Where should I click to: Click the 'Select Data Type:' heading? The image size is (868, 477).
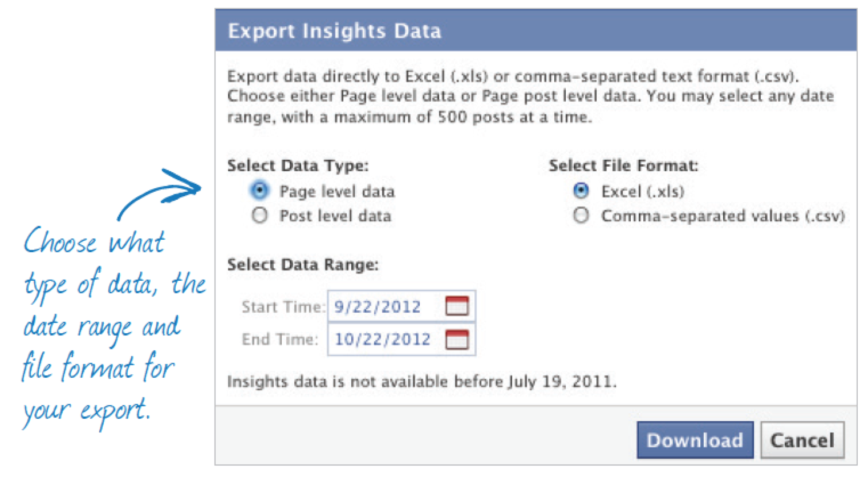point(298,165)
